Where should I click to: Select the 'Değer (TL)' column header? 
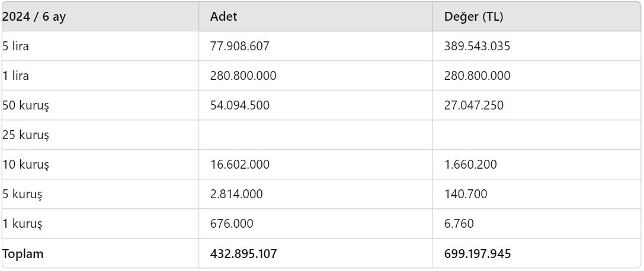473,17
